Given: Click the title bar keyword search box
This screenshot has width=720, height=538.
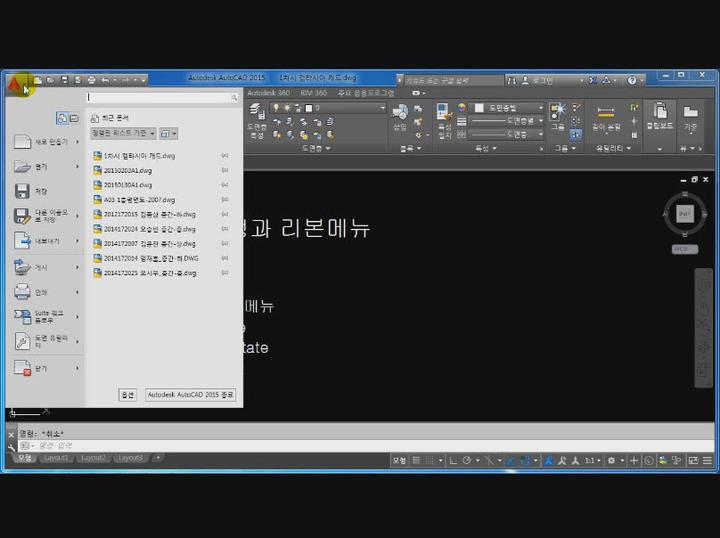Looking at the screenshot, I should click(x=454, y=80).
